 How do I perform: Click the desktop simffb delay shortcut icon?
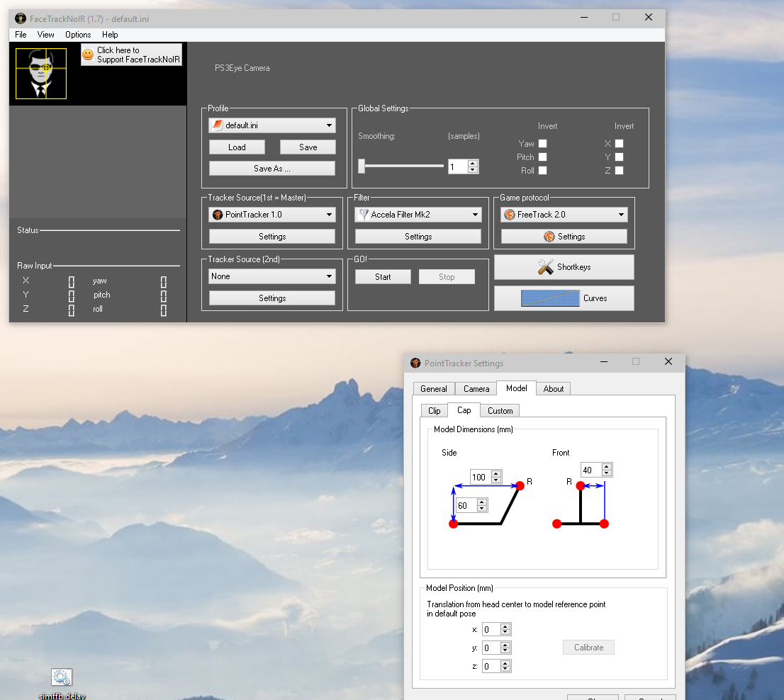pyautogui.click(x=62, y=678)
